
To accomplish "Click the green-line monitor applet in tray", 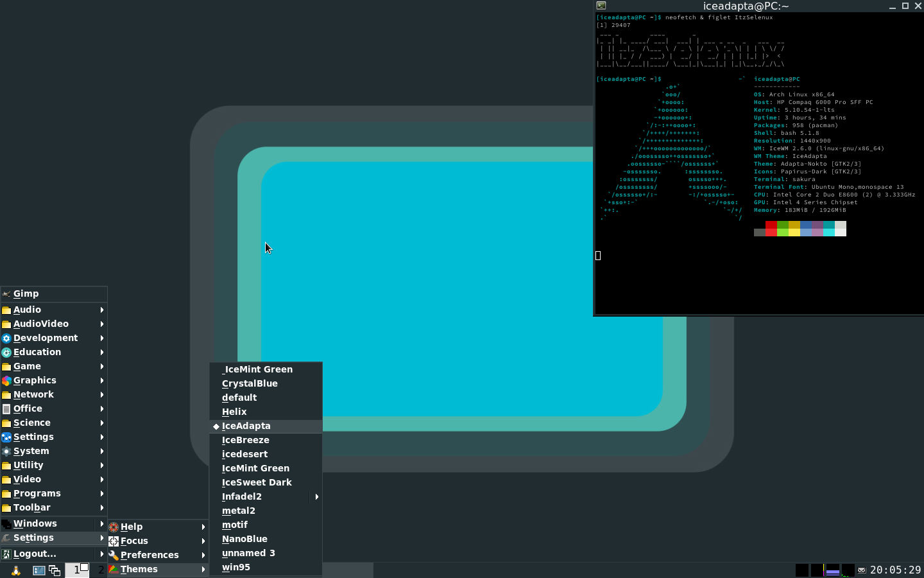I will click(x=848, y=570).
